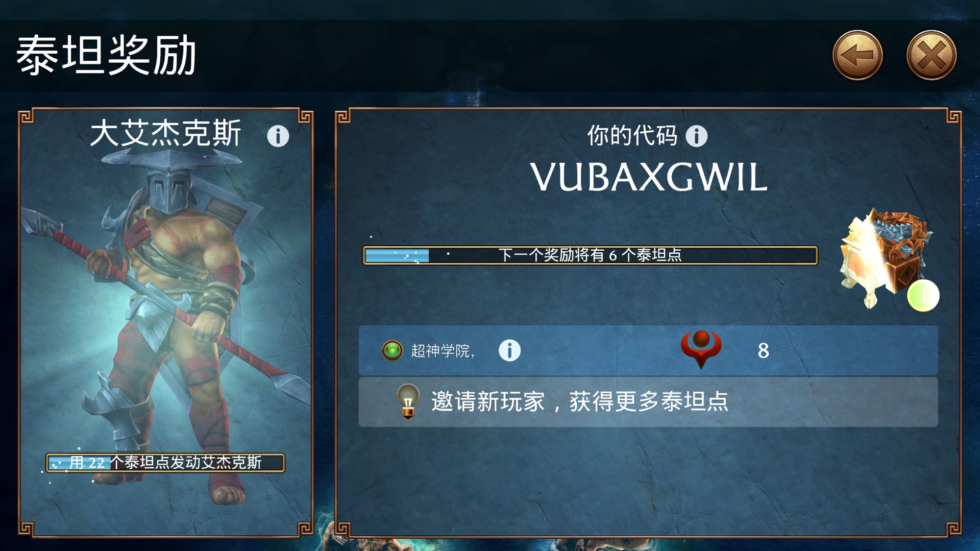Select the 超神学院 player row
The width and height of the screenshot is (980, 551).
648,351
